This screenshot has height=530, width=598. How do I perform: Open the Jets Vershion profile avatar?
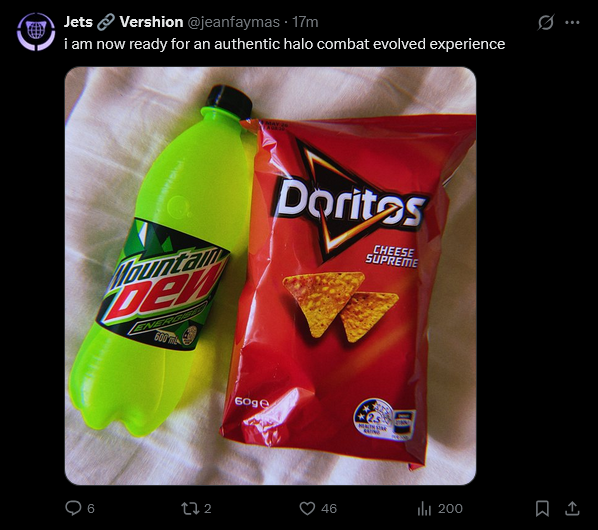[36, 32]
